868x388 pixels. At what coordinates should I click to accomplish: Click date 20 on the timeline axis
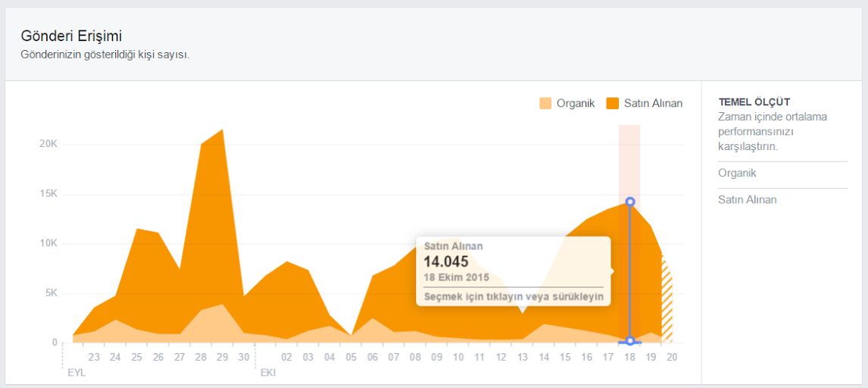pos(672,357)
